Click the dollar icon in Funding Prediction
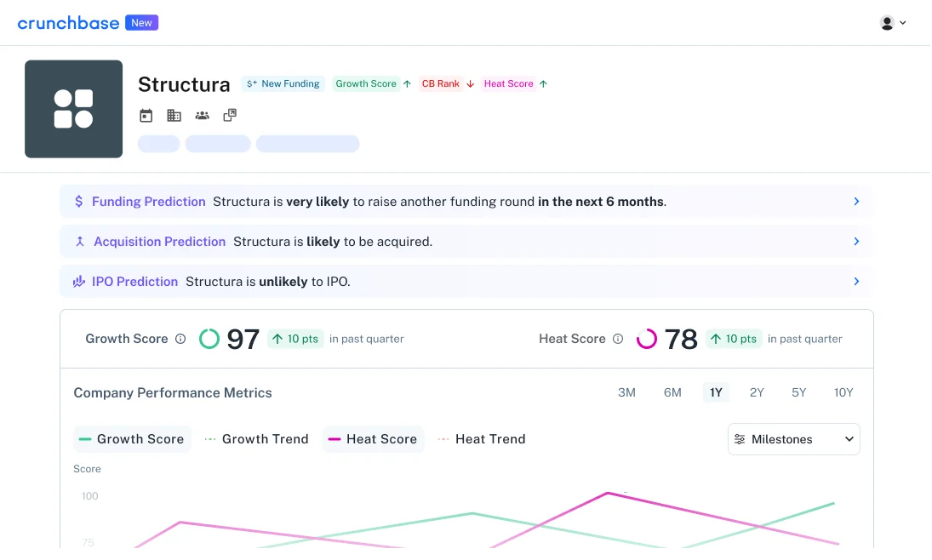The height and width of the screenshot is (560, 932). pos(79,202)
